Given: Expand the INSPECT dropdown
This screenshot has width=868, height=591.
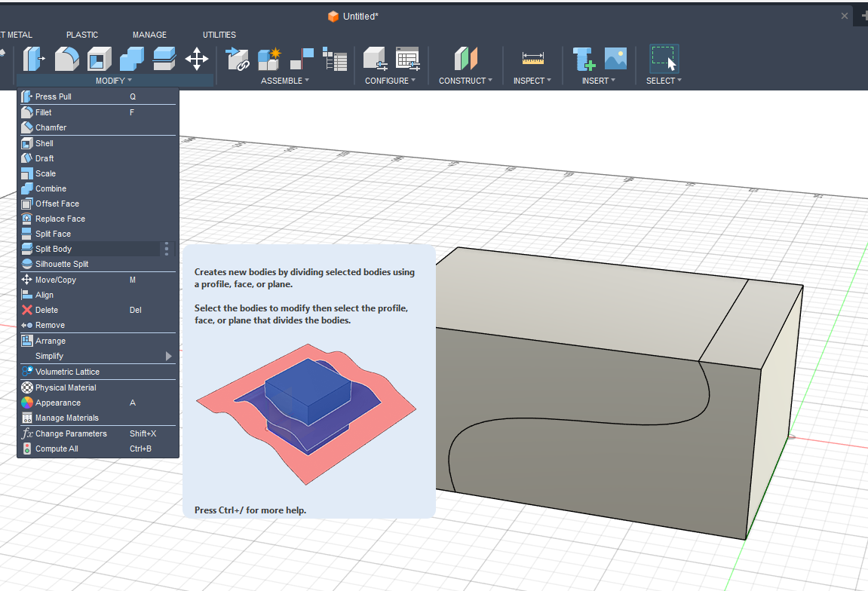Looking at the screenshot, I should tap(532, 81).
